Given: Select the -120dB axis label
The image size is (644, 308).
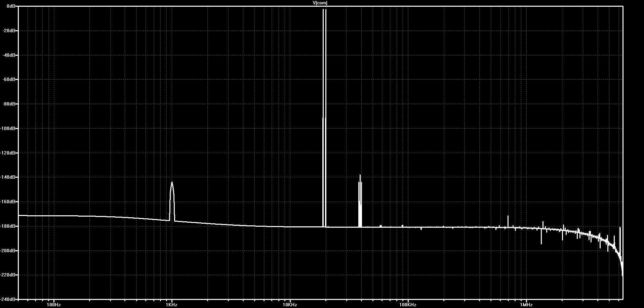Looking at the screenshot, I should point(8,153).
